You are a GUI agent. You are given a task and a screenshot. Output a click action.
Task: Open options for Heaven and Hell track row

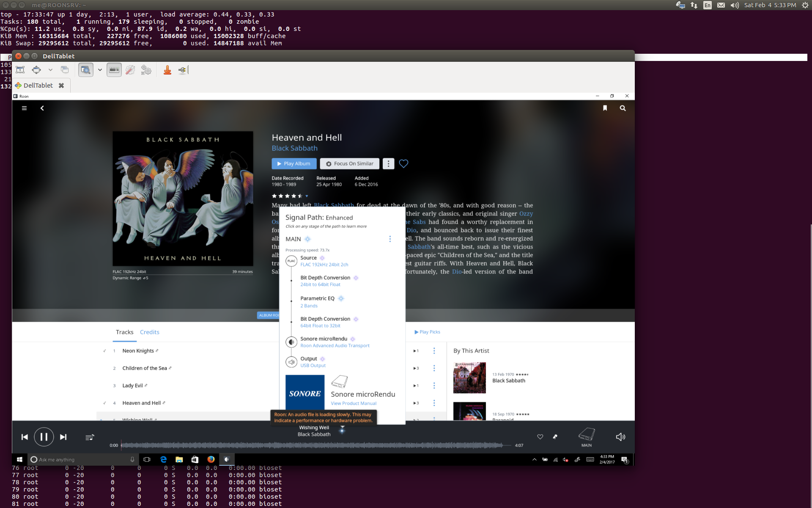click(434, 403)
